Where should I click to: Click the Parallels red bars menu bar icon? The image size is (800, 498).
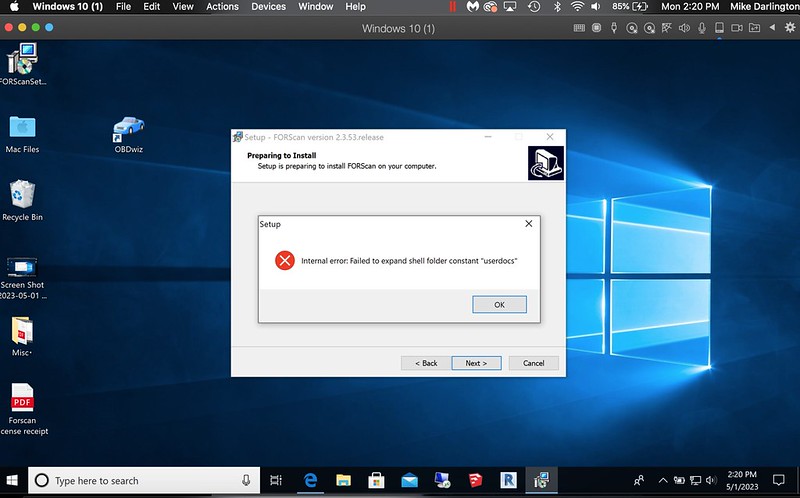tap(452, 7)
